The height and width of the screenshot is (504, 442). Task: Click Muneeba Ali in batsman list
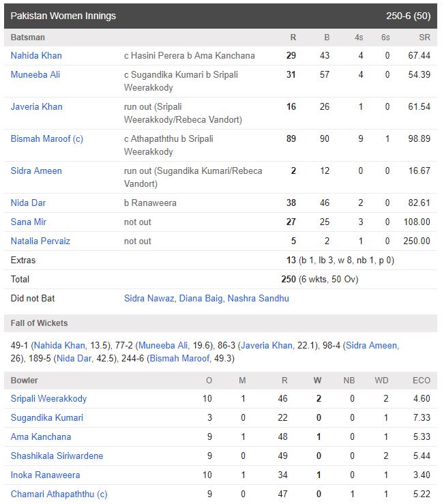coord(35,74)
